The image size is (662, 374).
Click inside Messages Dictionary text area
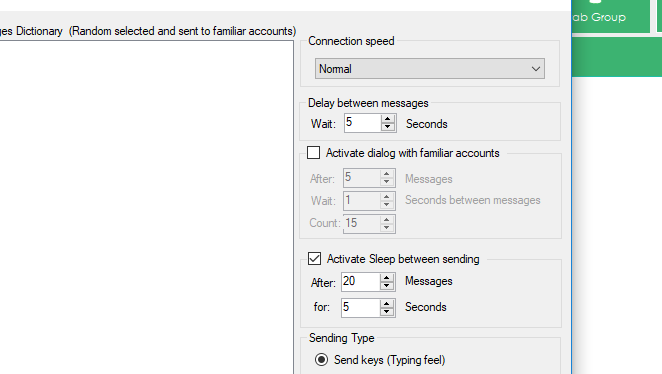(x=146, y=207)
